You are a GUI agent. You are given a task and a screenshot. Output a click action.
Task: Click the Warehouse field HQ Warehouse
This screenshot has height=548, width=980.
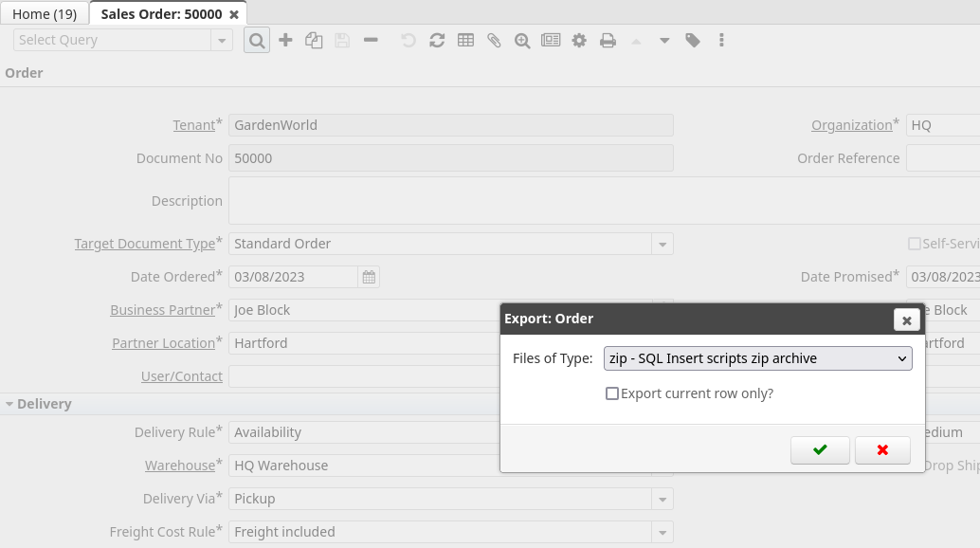click(364, 466)
